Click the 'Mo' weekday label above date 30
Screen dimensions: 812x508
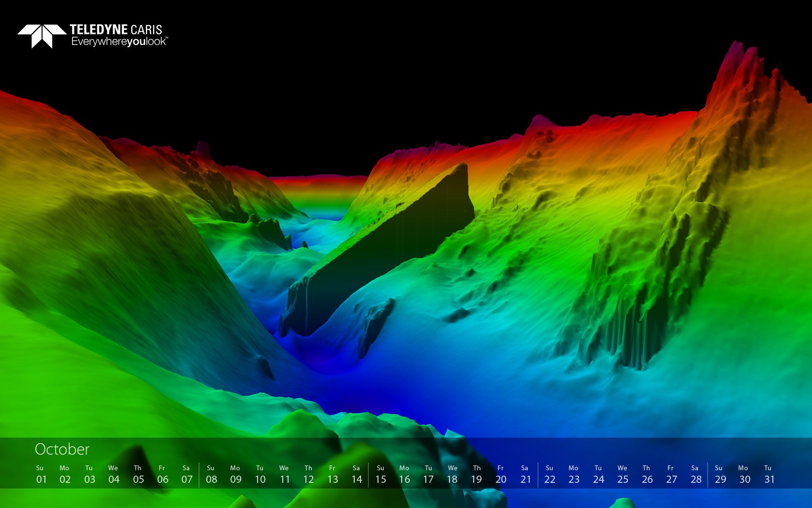coord(743,468)
